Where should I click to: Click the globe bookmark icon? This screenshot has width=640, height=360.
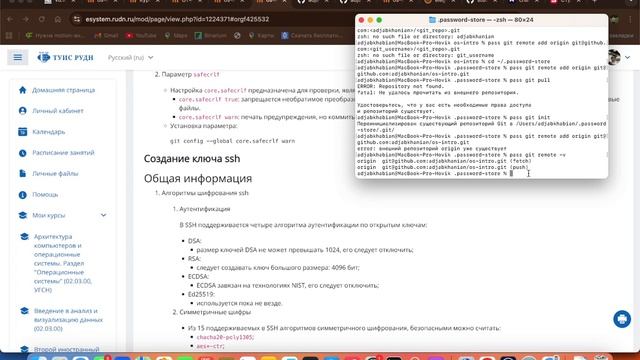click(237, 36)
